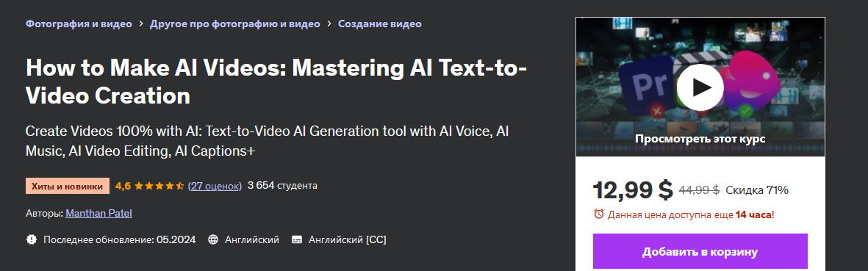
Task: Open the Фотография и видео breadcrumb
Action: pyautogui.click(x=79, y=24)
